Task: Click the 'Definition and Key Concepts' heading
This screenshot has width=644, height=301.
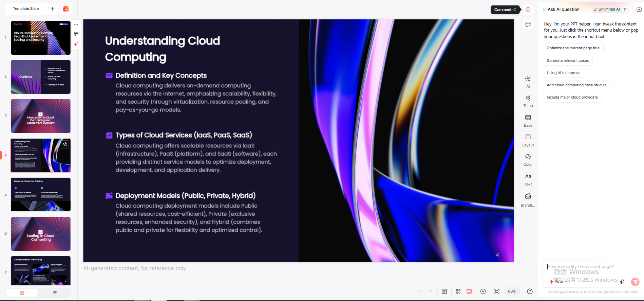Action: click(161, 75)
